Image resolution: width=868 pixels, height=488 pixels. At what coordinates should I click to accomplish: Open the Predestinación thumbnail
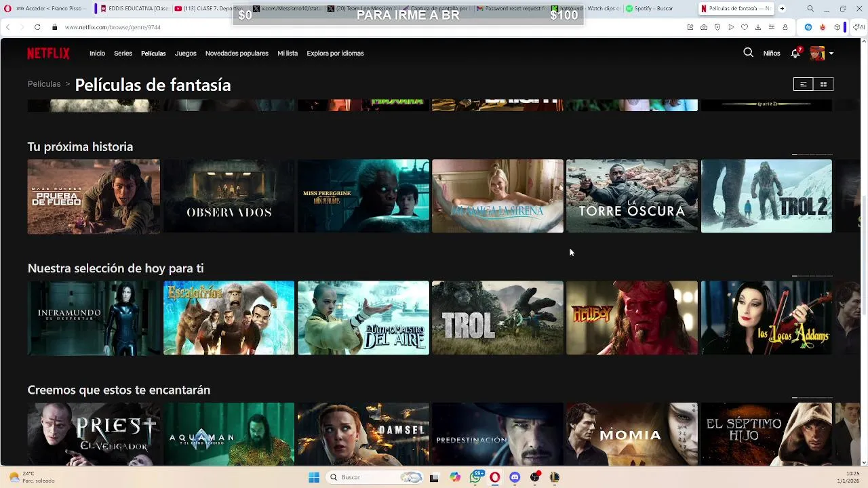(x=498, y=434)
